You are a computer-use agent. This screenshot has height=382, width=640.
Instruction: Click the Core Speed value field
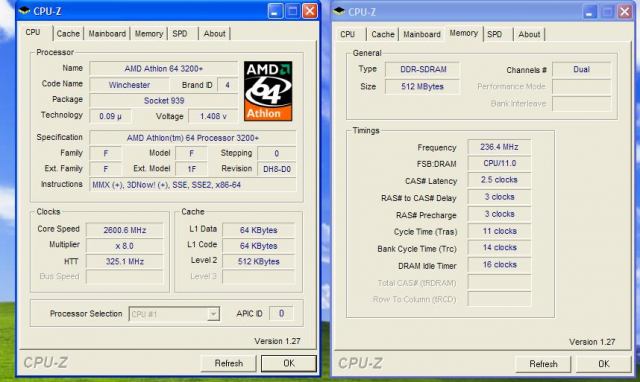[125, 230]
